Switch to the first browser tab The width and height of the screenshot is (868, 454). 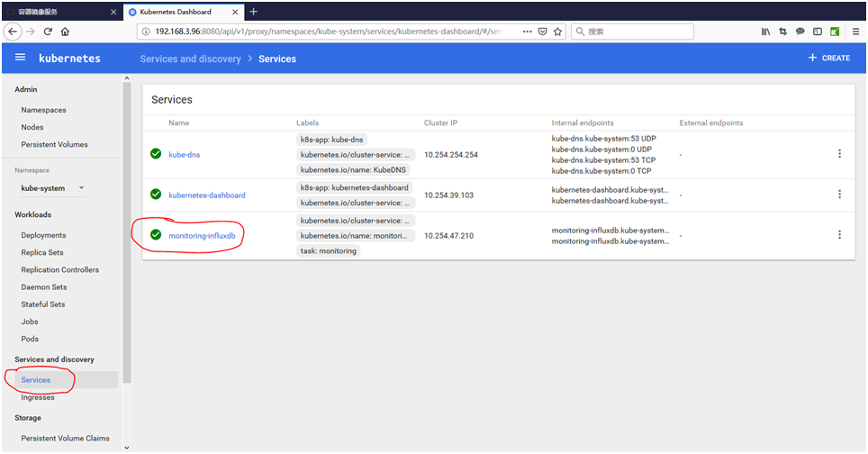62,12
